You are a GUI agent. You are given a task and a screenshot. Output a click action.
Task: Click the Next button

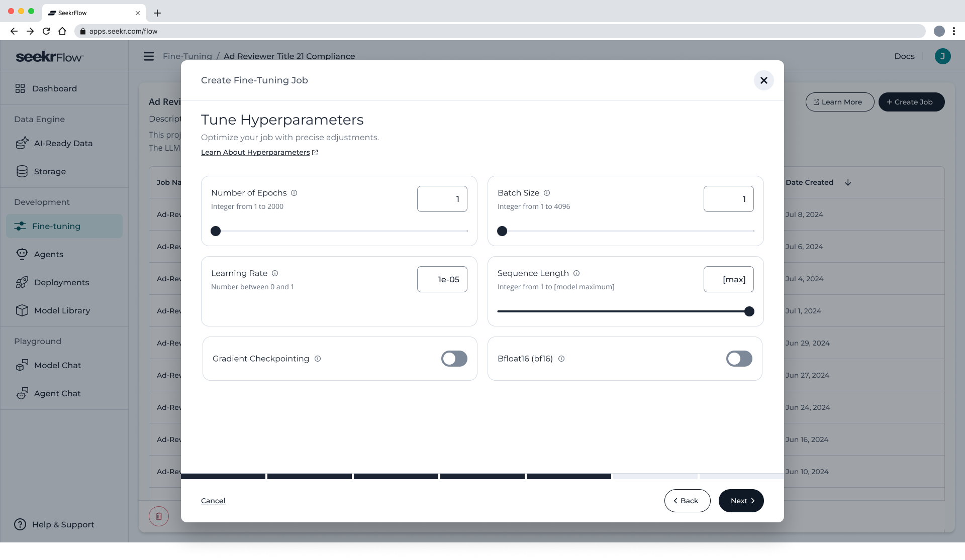click(741, 501)
